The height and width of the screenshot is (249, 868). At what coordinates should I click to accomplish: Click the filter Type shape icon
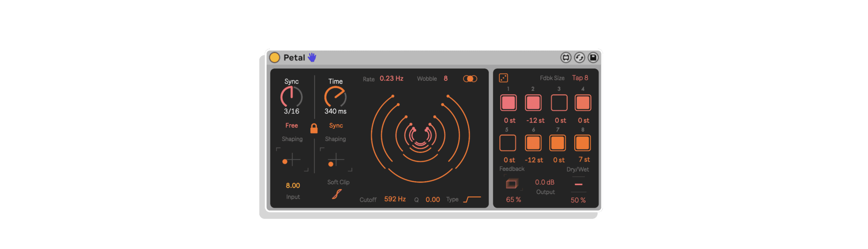472,199
